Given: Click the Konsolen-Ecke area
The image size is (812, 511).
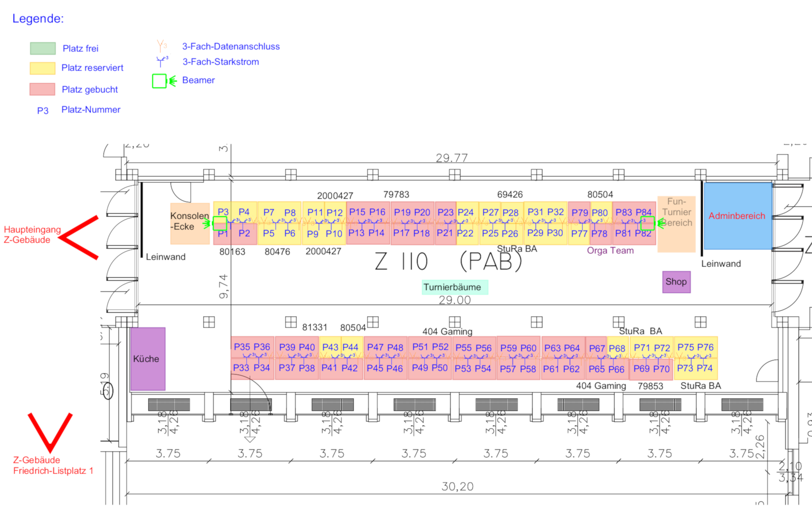Looking at the screenshot, I should click(190, 223).
